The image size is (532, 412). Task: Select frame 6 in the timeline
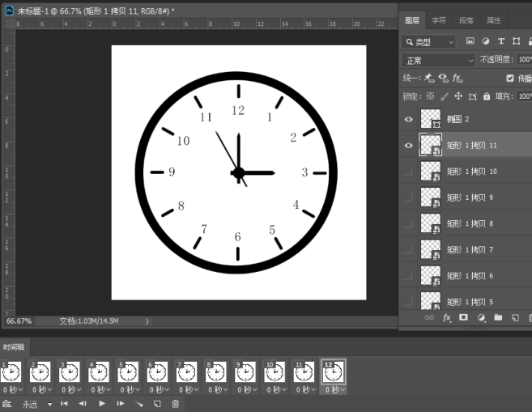point(158,372)
